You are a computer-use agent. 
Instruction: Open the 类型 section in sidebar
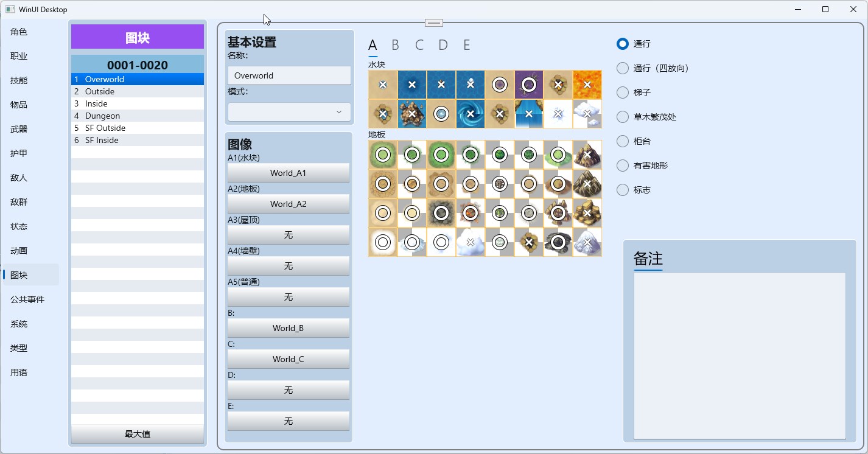click(x=31, y=348)
